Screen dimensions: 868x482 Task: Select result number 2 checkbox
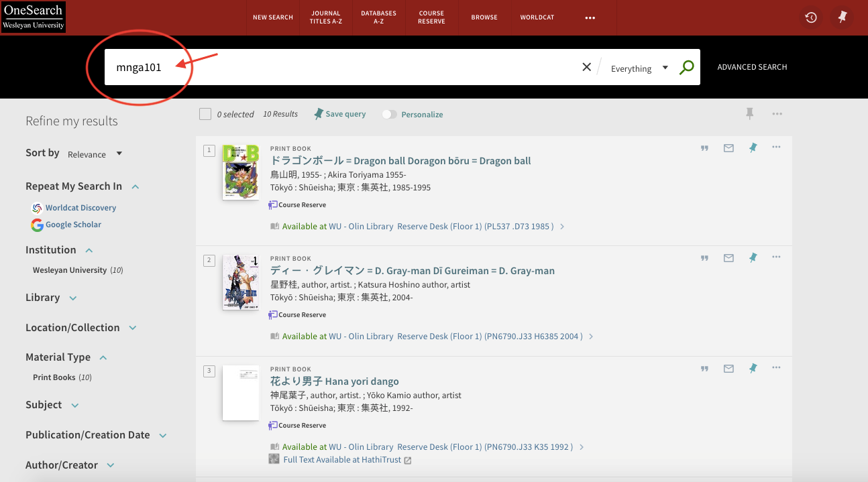(x=209, y=260)
